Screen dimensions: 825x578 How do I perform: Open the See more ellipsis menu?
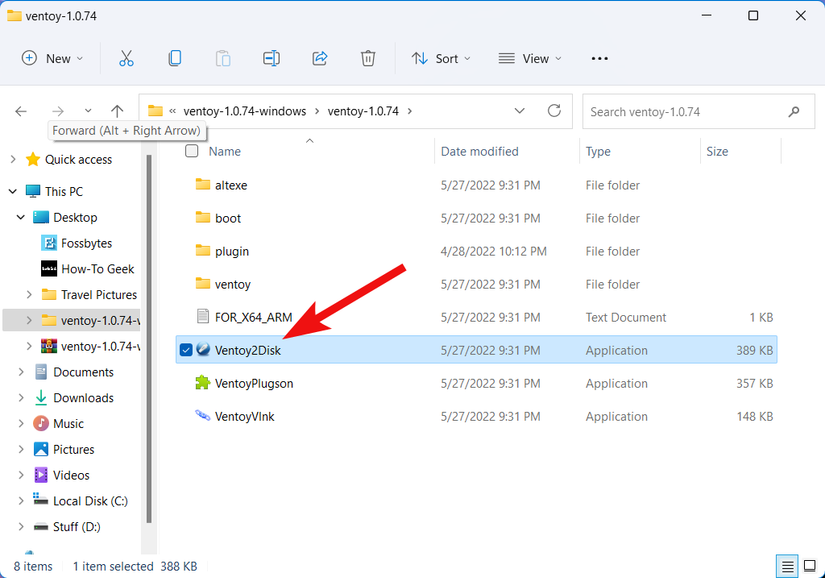599,58
